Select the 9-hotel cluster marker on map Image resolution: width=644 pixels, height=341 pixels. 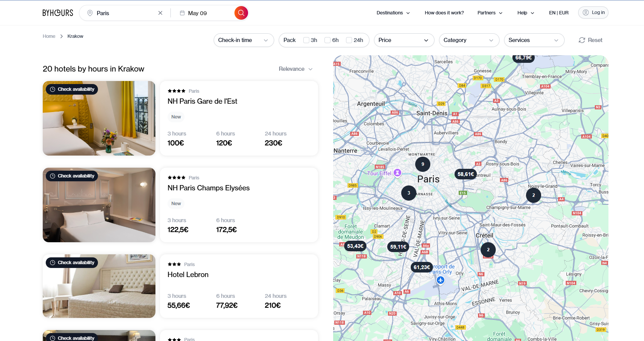click(x=423, y=164)
